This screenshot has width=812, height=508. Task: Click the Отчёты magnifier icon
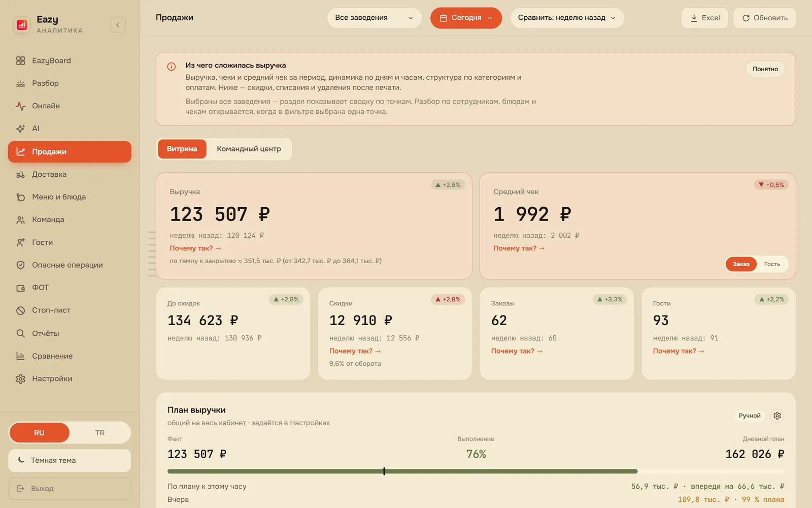click(20, 333)
